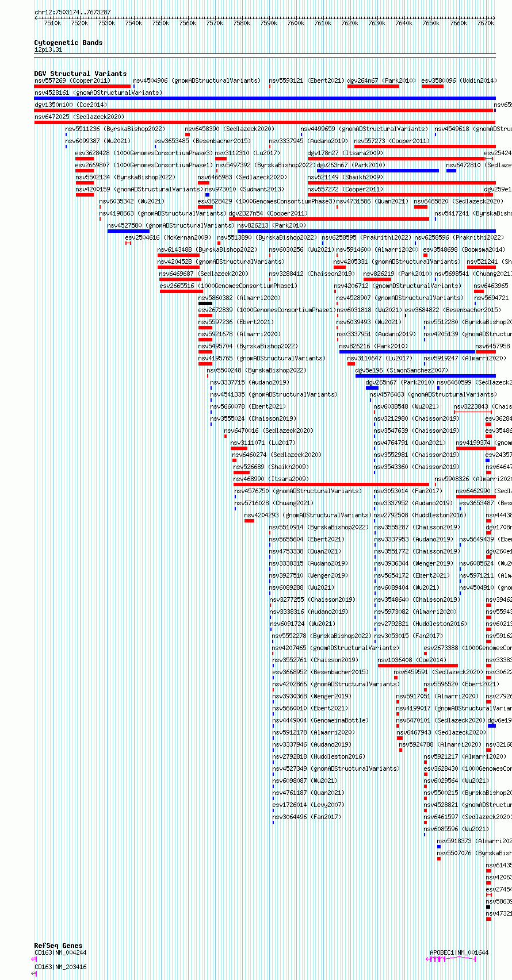512x980 pixels.
Task: Open variant dgv263n67 (Park2010)
Action: click(351, 165)
